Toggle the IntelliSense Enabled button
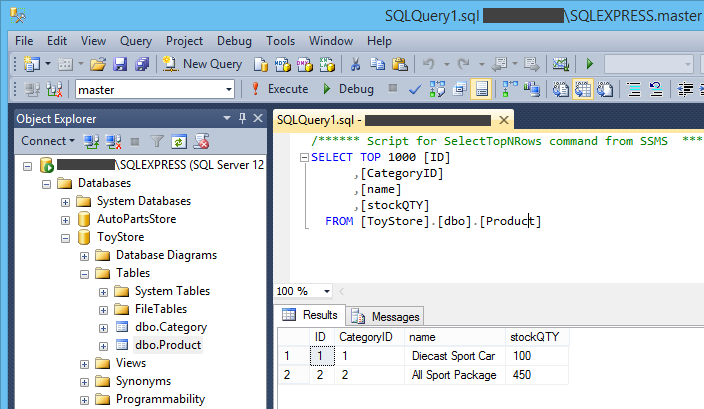The width and height of the screenshot is (704, 409). click(481, 89)
